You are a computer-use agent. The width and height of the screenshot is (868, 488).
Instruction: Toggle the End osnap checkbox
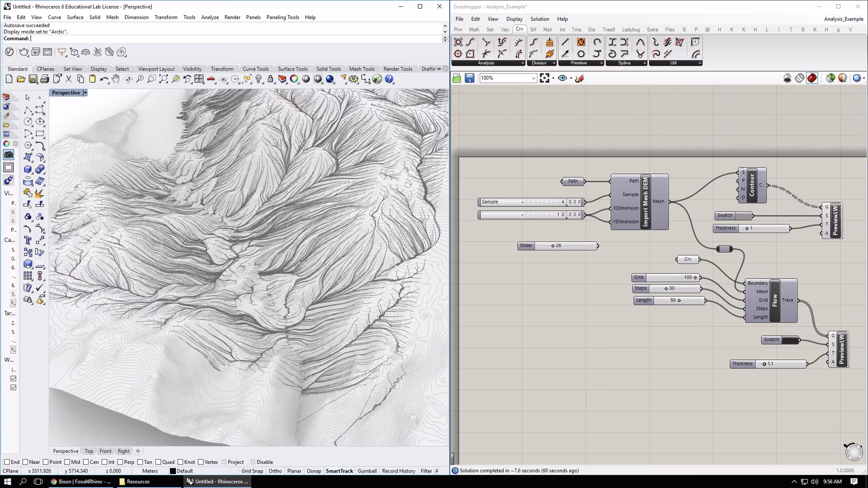[x=7, y=462]
